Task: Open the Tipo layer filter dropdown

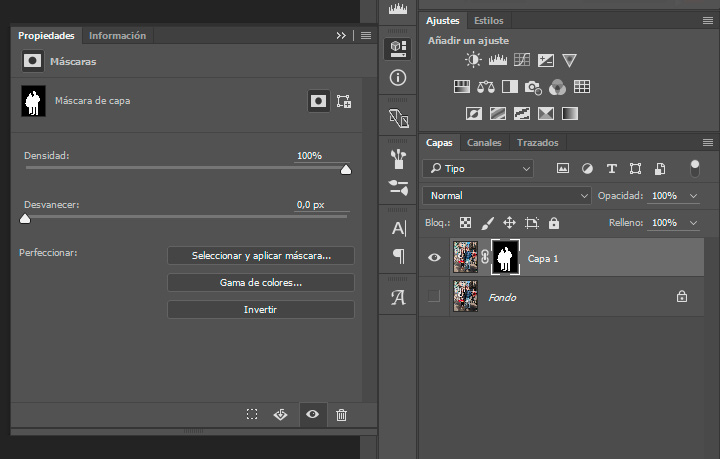Action: coord(478,168)
